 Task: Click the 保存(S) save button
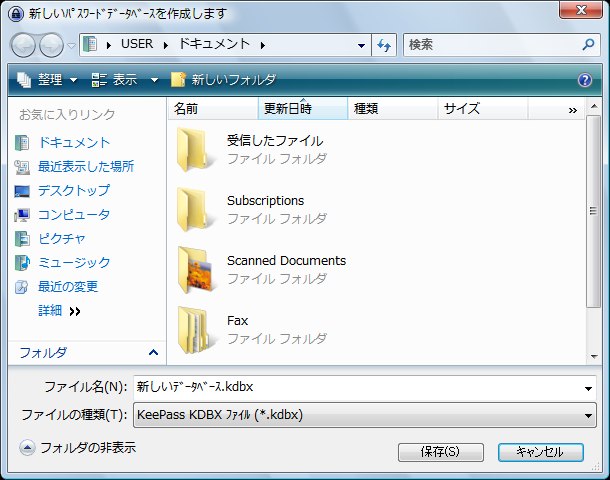pos(440,452)
